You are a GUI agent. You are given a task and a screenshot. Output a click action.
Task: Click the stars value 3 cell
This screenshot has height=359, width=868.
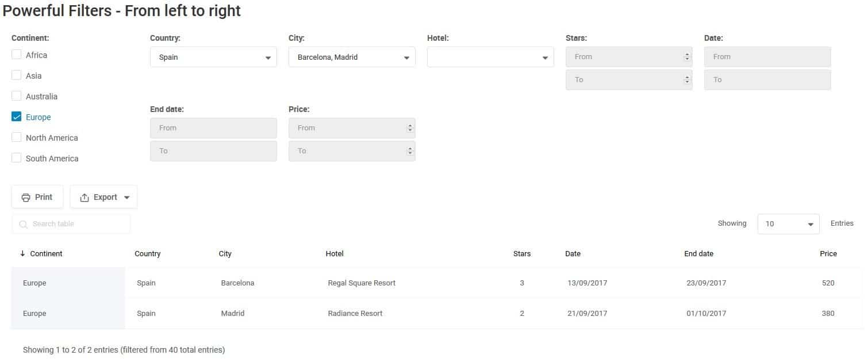click(522, 283)
